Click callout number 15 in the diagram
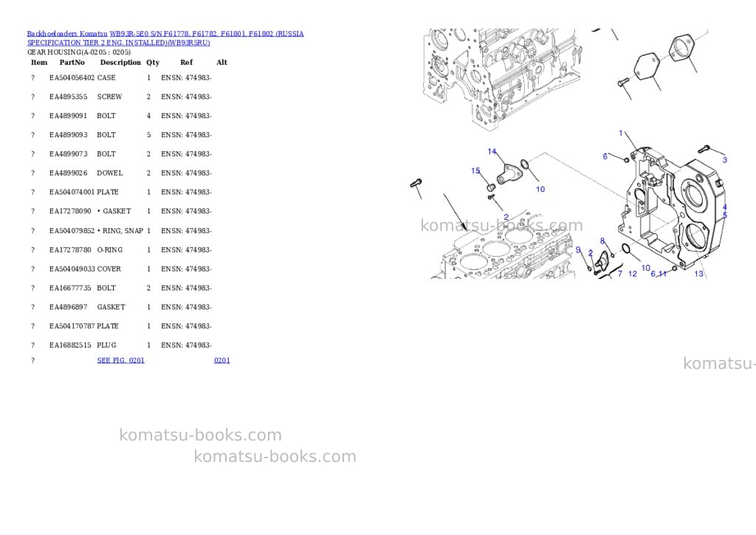The height and width of the screenshot is (535, 756). [x=475, y=170]
